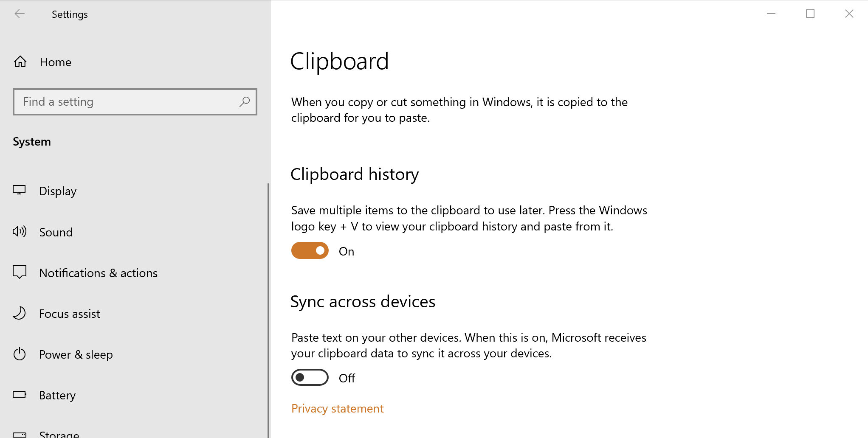
Task: Click the search magnifier icon
Action: (245, 102)
